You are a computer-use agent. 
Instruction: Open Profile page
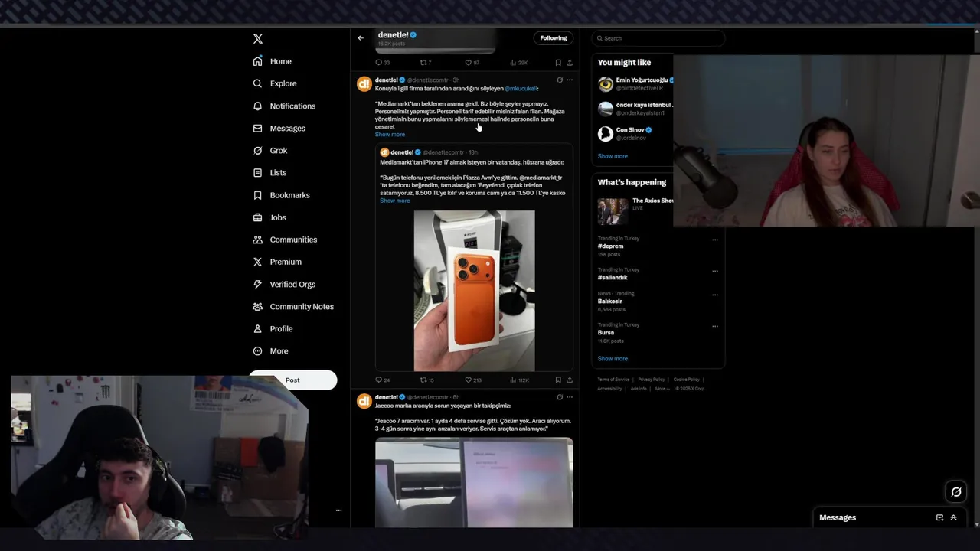[x=273, y=328]
